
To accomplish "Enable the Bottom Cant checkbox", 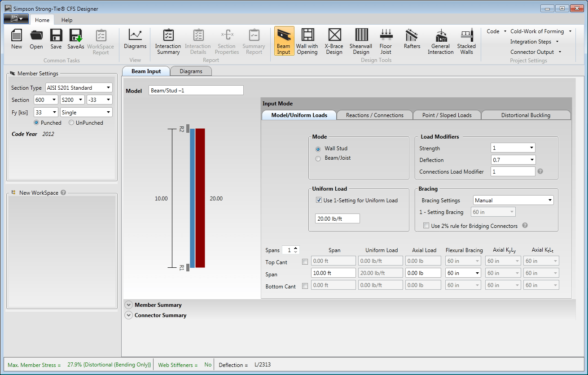I will [x=305, y=286].
